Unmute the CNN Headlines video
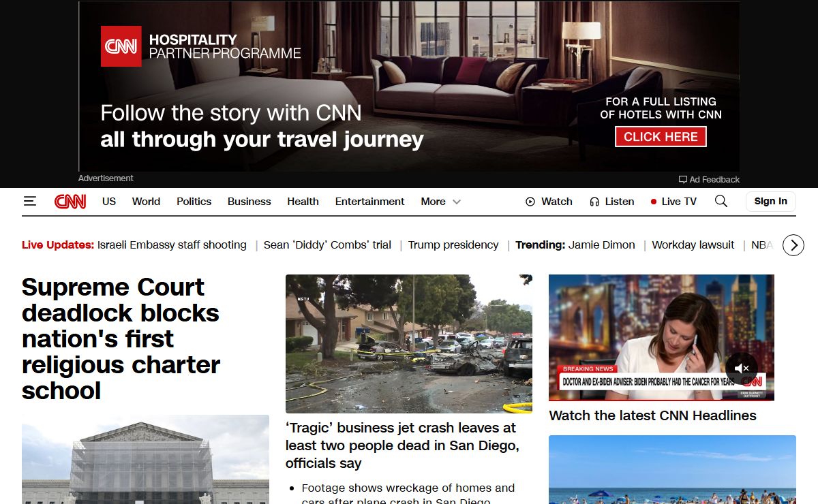Image resolution: width=818 pixels, height=504 pixels. click(742, 368)
